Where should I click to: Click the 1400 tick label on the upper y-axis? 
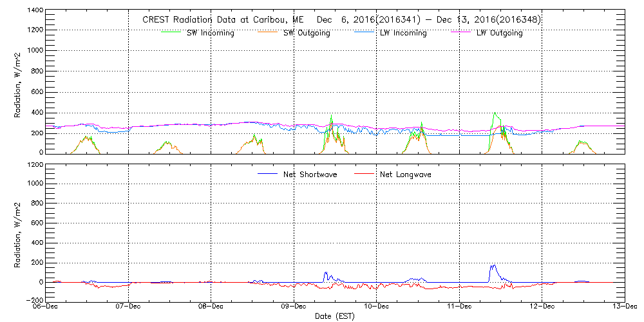pos(34,11)
